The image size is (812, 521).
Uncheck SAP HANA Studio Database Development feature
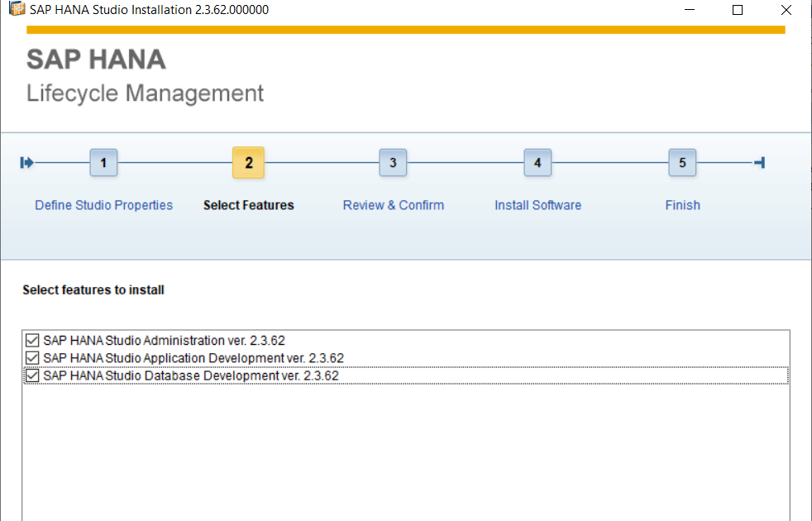tap(31, 375)
